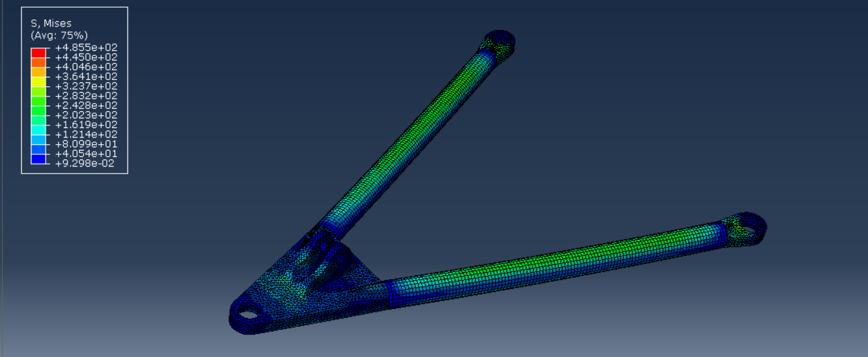The width and height of the screenshot is (868, 357).
Task: Select the blue collar joining right tube to bracket
Action: point(392,294)
